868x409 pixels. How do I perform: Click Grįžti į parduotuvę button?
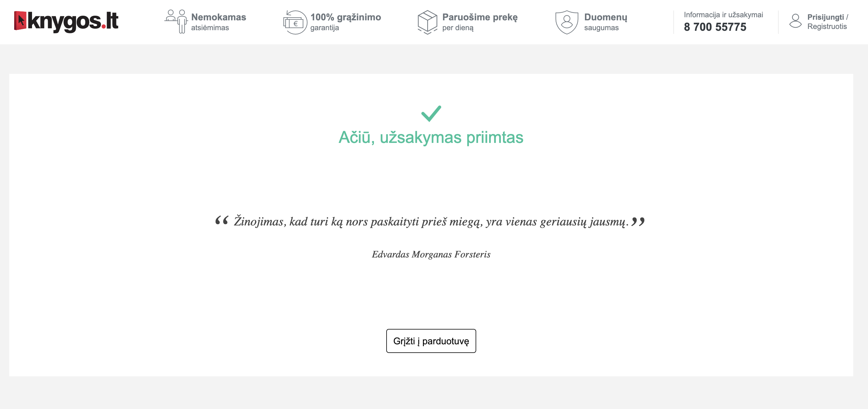[x=431, y=341]
